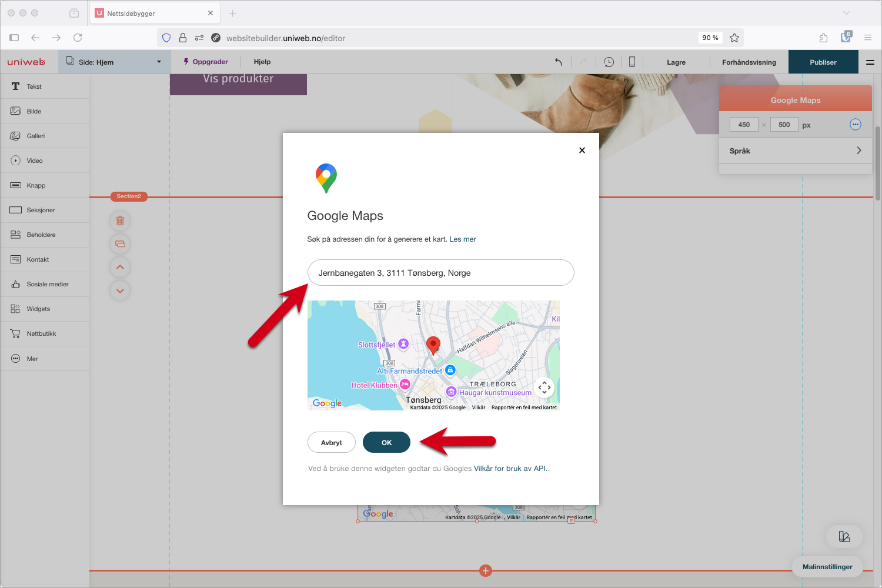Open a new browser tab
882x588 pixels.
coord(233,13)
